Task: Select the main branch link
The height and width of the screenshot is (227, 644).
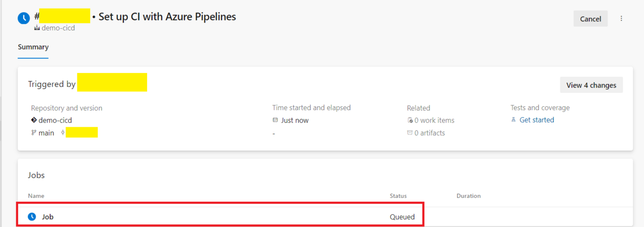Action: click(46, 133)
